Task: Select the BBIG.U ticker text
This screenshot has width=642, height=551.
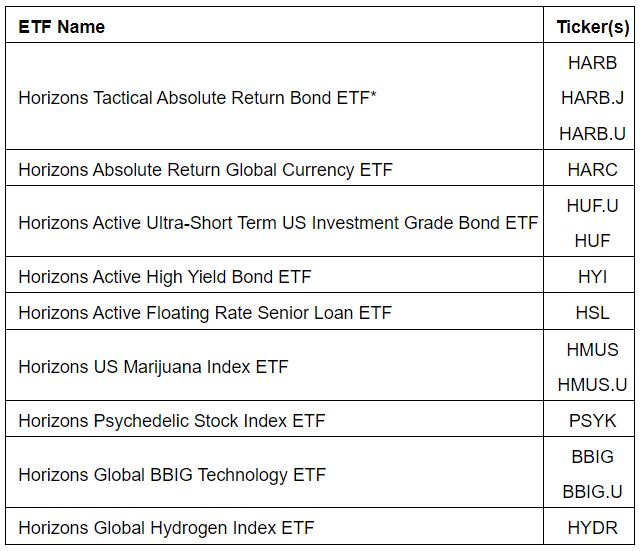Action: tap(592, 492)
